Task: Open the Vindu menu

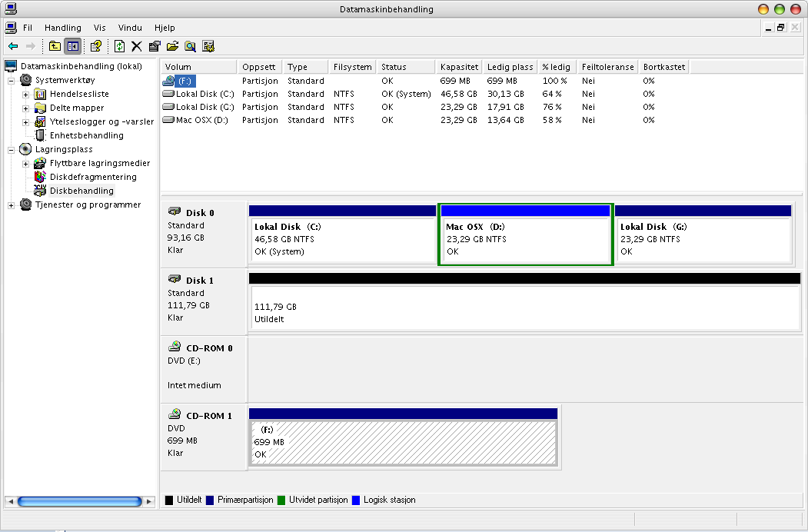Action: 130,28
